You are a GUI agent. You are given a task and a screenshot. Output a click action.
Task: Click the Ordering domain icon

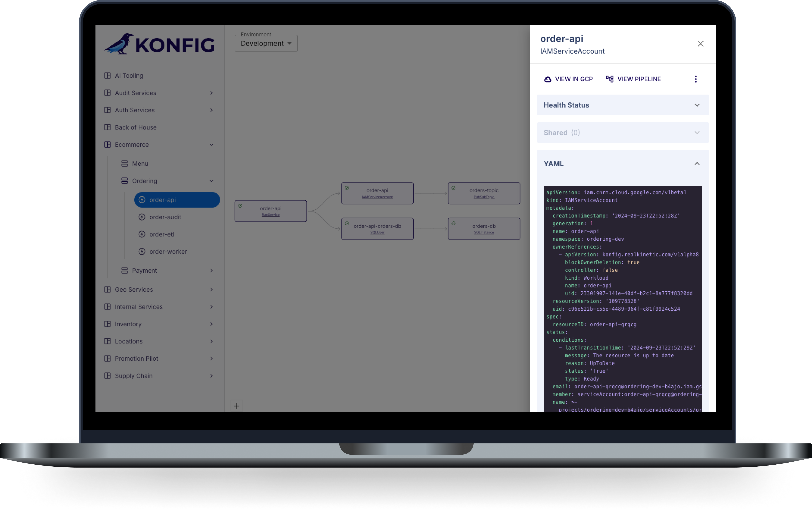124,181
